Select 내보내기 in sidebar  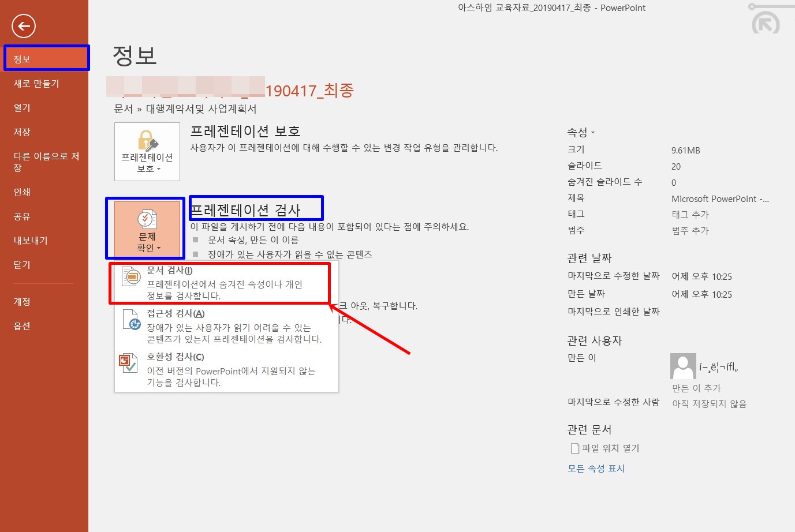click(44, 241)
